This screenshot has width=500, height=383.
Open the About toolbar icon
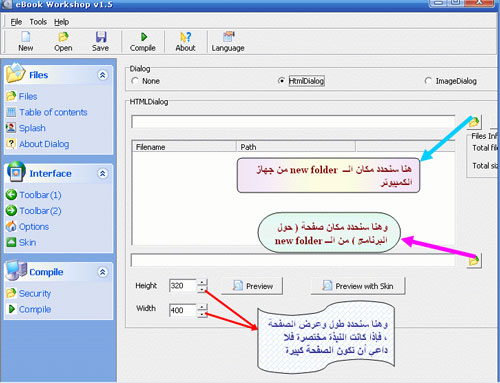point(186,37)
